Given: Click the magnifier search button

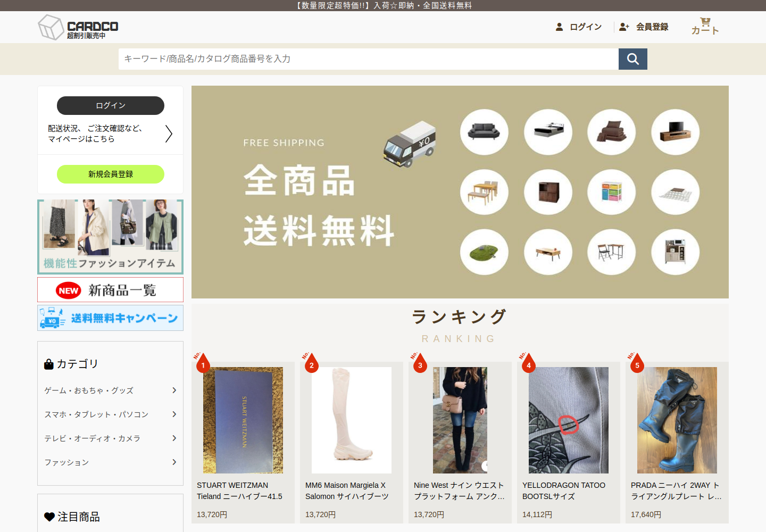Looking at the screenshot, I should tap(633, 59).
